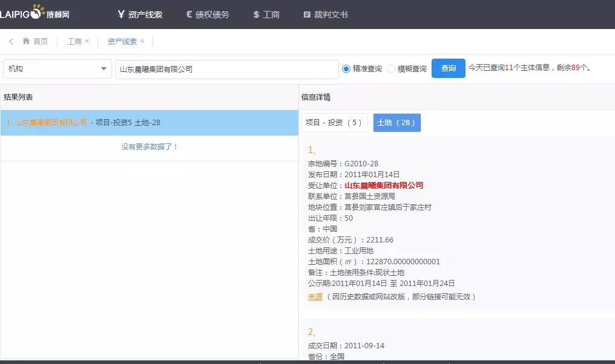Image resolution: width=615 pixels, height=364 pixels.
Task: Click the dollar icon beside 工商
Action: click(256, 15)
